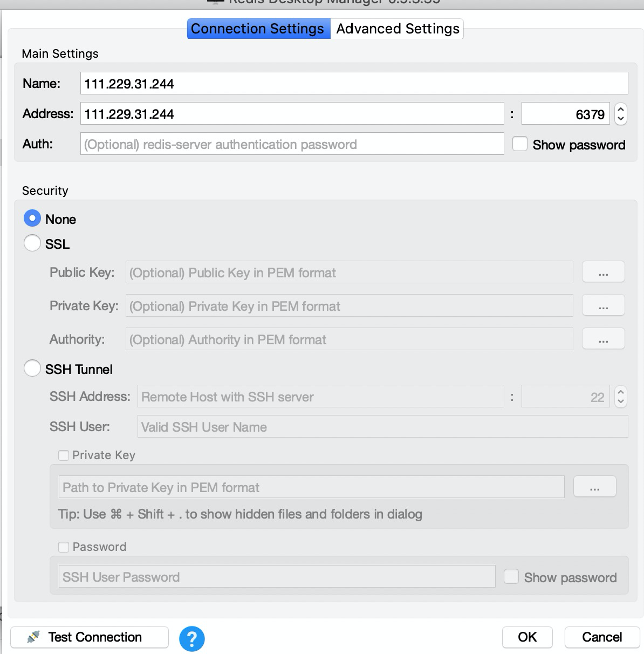This screenshot has height=654, width=644.
Task: Select the Connection Settings tab
Action: [x=258, y=29]
